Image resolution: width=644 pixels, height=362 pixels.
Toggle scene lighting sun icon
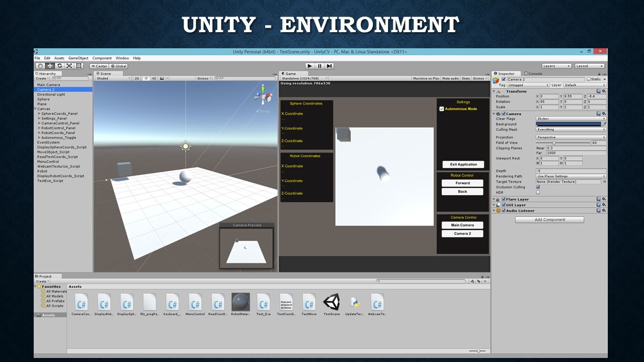146,78
